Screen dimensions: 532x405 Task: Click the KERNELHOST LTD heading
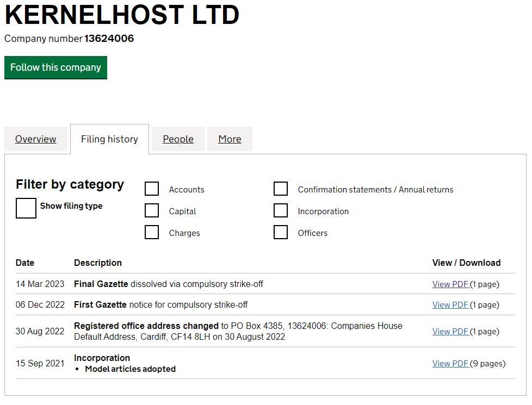pyautogui.click(x=122, y=15)
